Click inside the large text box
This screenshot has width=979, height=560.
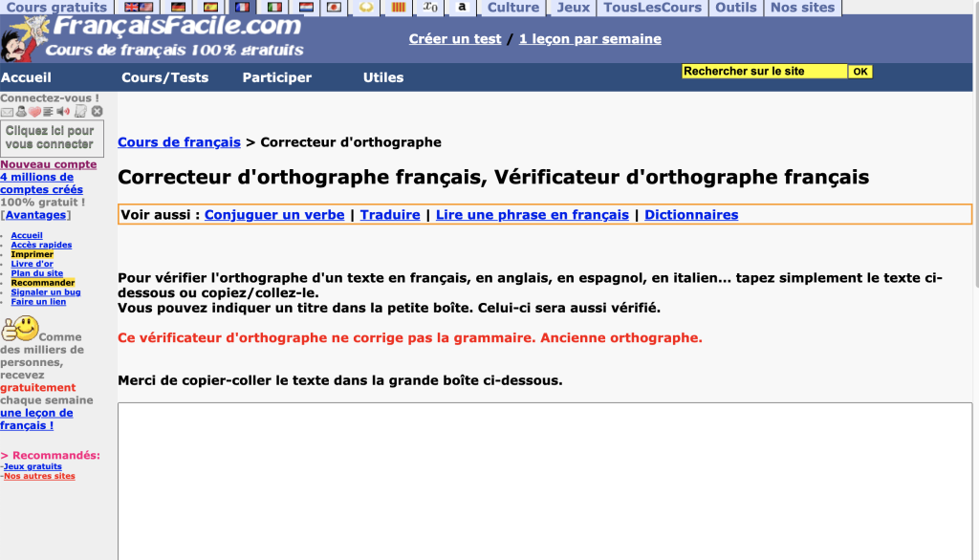pos(545,478)
